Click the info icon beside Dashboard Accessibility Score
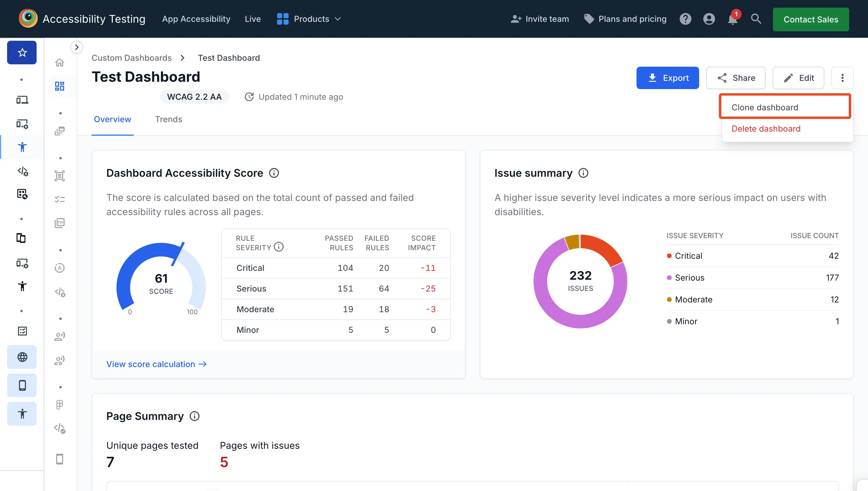Image resolution: width=868 pixels, height=491 pixels. 274,173
